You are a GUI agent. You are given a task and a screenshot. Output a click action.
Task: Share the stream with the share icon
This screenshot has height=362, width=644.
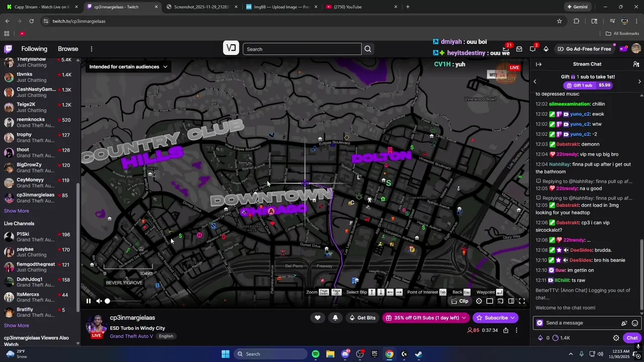pos(506,330)
